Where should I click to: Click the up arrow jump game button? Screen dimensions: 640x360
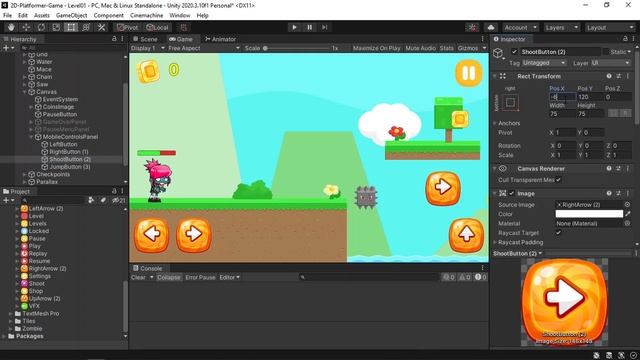click(466, 235)
